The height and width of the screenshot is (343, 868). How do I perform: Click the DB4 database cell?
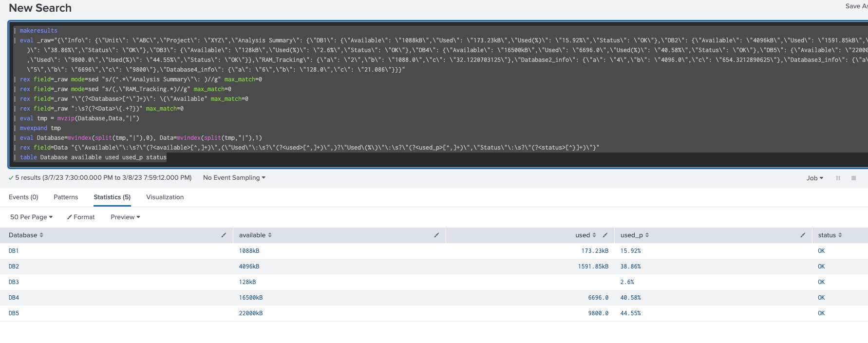pos(14,298)
